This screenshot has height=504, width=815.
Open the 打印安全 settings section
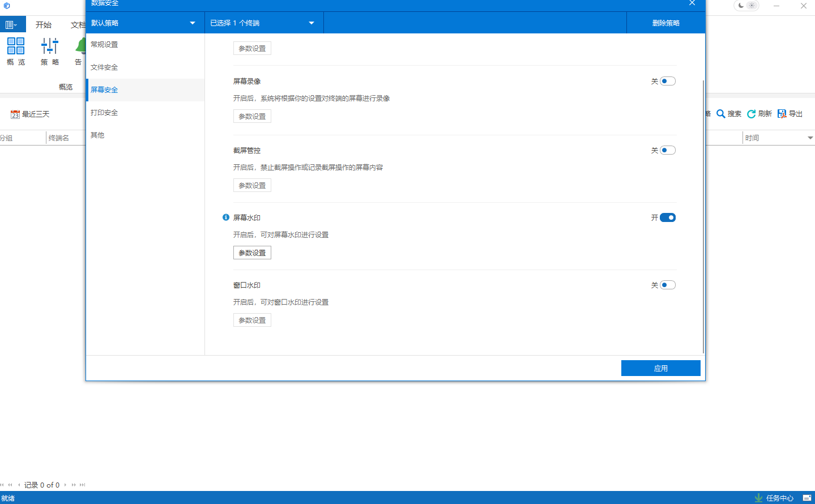104,113
